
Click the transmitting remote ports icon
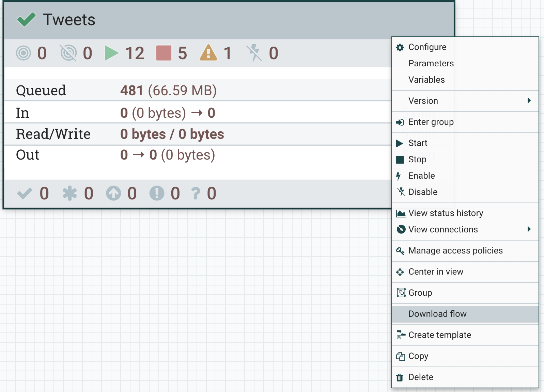24,53
